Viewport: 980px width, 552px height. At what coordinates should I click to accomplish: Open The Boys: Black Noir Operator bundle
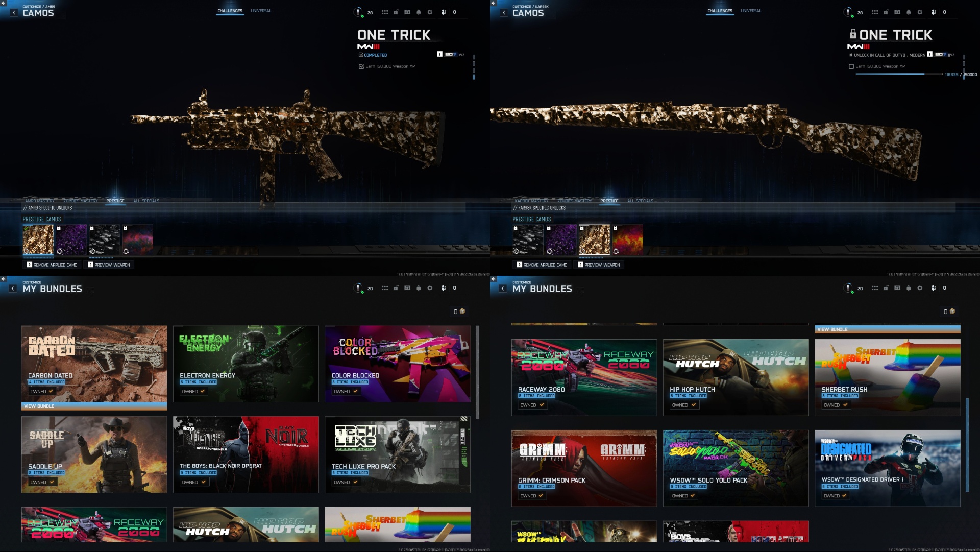pos(246,454)
